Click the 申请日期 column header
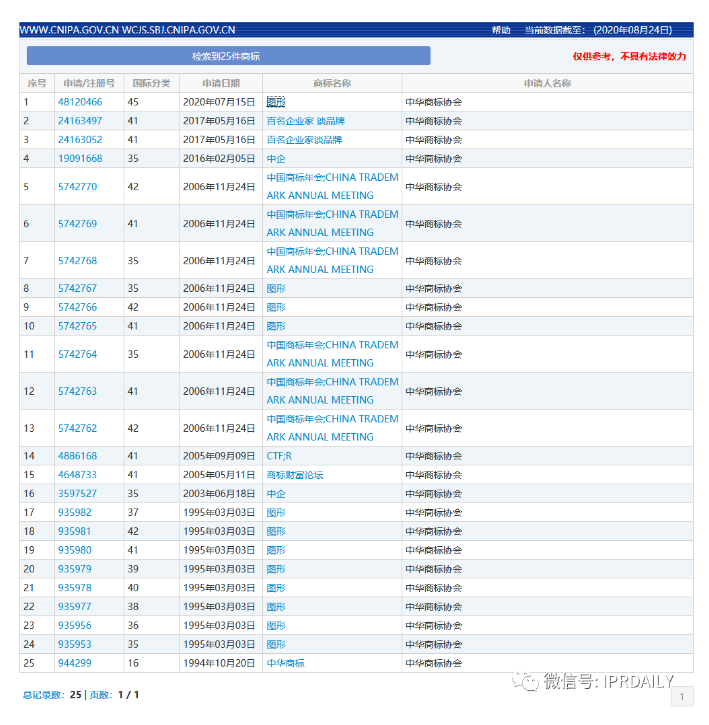This screenshot has height=725, width=709. pos(221,83)
